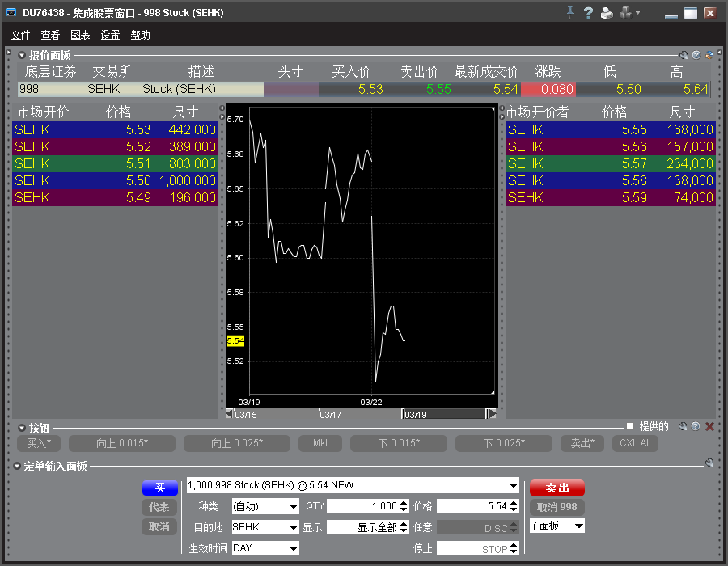This screenshot has height=566, width=728.
Task: Click the printer icon in title bar
Action: (606, 13)
